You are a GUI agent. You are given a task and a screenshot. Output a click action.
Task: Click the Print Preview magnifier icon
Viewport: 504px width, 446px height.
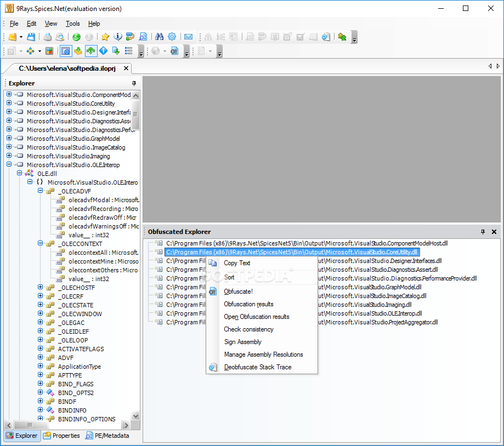(x=60, y=37)
